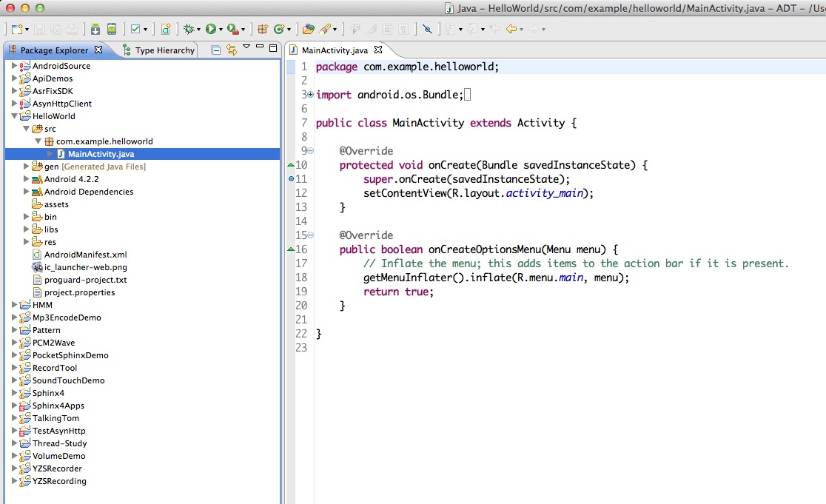This screenshot has height=504, width=826.
Task: Open the Android Virtual Device Manager
Action: (x=112, y=29)
